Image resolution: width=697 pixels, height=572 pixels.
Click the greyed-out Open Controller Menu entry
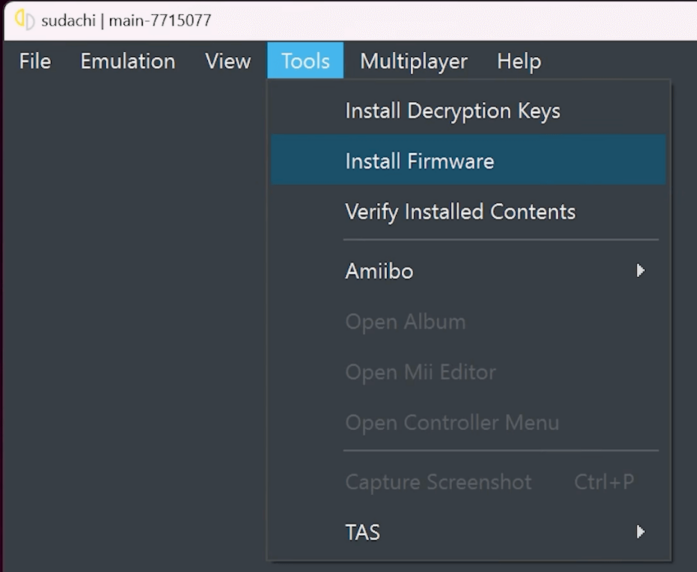(x=468, y=422)
